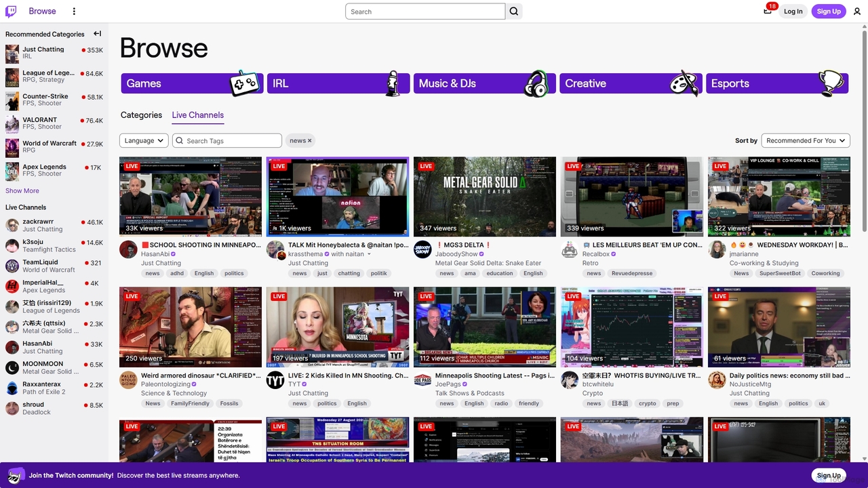Open HasanAbi school shooting stream thumbnail
The width and height of the screenshot is (868, 488).
191,197
